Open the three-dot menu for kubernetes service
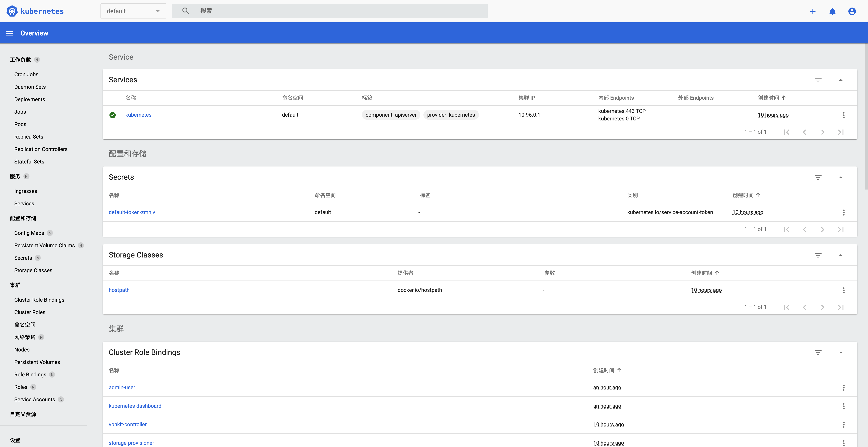Viewport: 868px width, 447px height. pos(844,115)
